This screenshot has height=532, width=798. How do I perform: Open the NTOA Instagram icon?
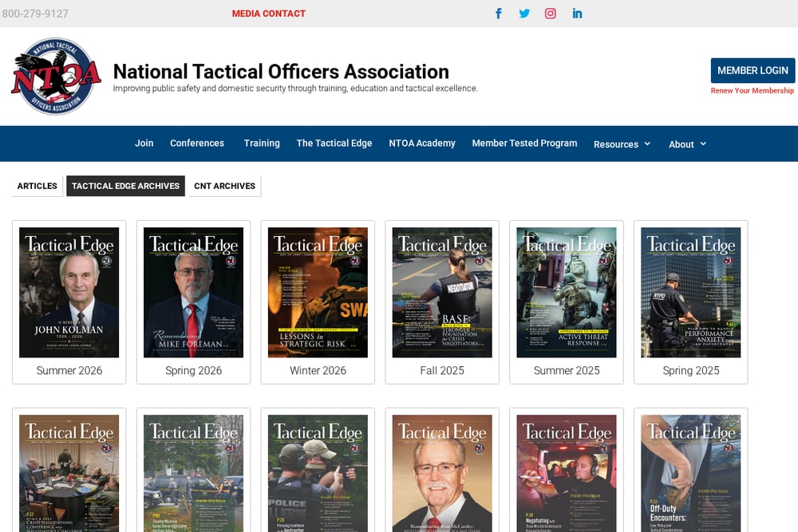coord(550,14)
